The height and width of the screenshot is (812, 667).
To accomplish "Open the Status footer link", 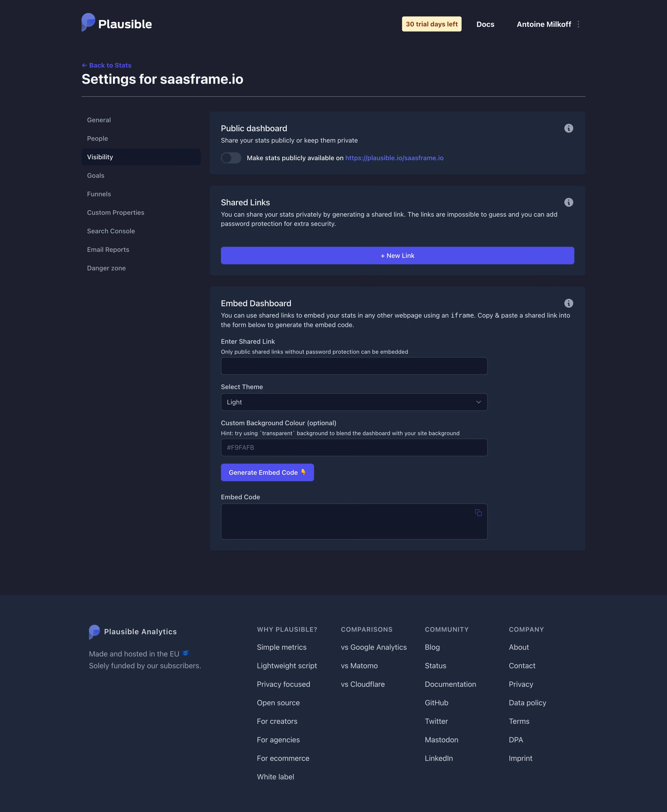I will [x=435, y=666].
